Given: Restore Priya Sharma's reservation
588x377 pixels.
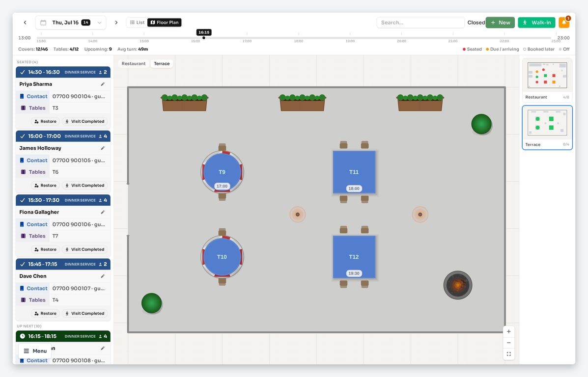Looking at the screenshot, I should click(45, 121).
